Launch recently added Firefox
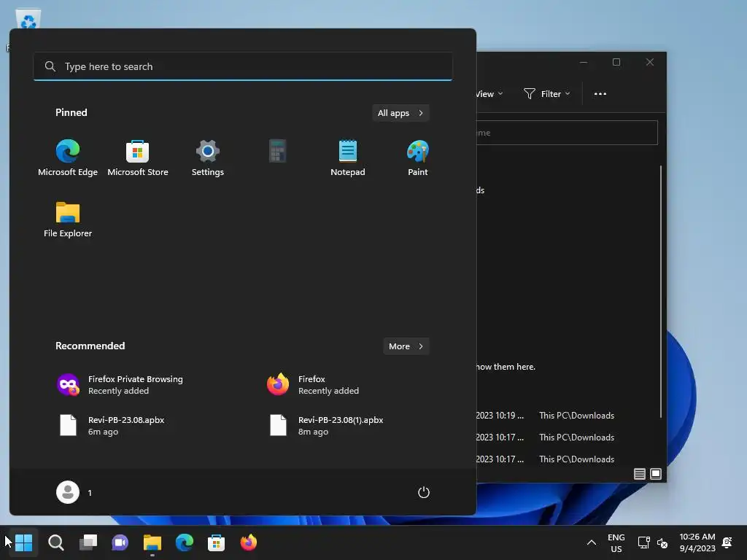 tap(313, 385)
